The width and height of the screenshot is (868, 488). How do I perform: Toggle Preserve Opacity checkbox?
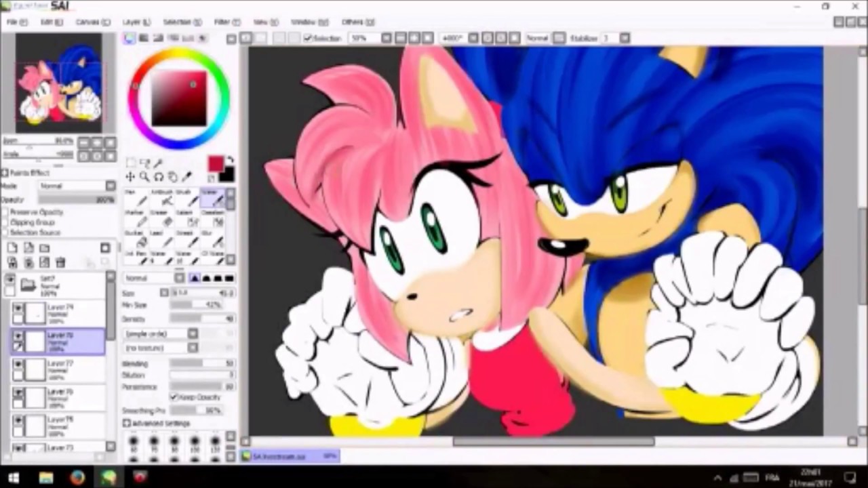(5, 212)
